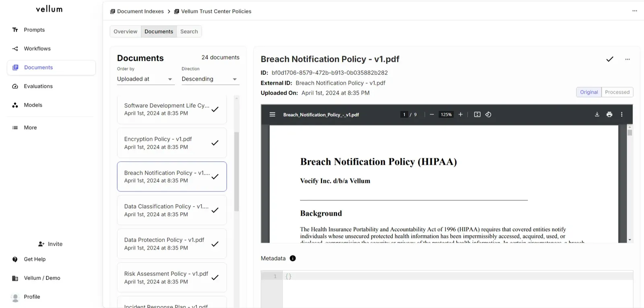Click the PDF page number field
Viewport: 644px width, 308px height.
click(404, 115)
